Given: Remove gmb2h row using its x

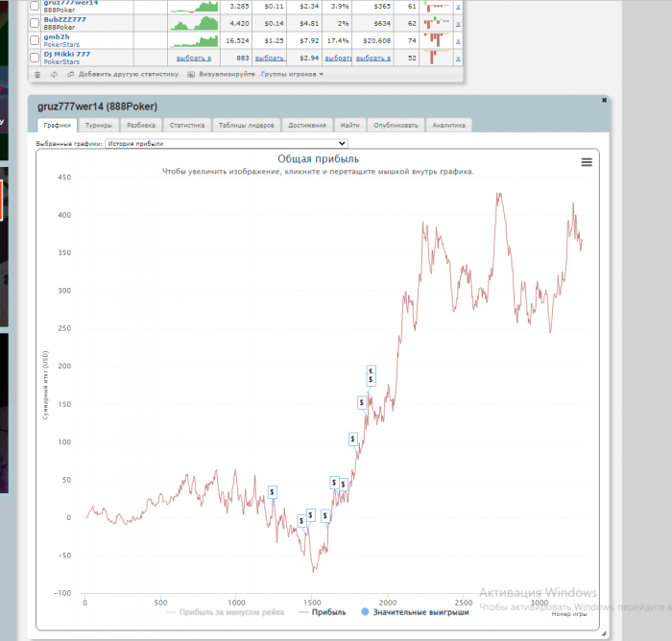Looking at the screenshot, I should pos(458,41).
